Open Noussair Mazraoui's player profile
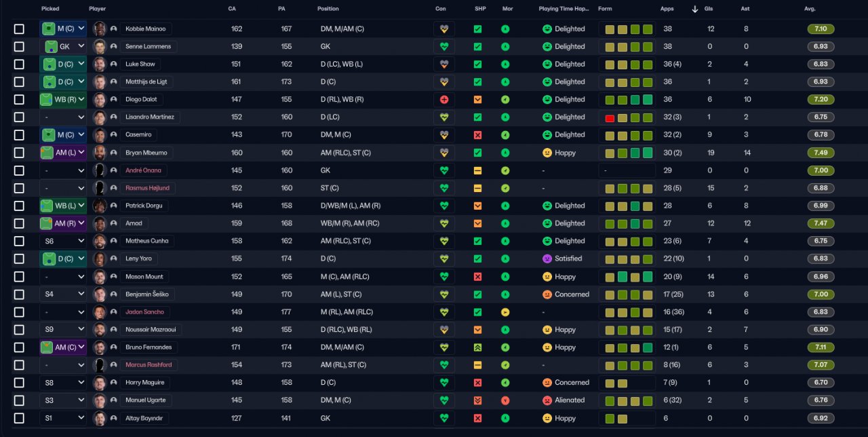868x437 pixels. (151, 330)
